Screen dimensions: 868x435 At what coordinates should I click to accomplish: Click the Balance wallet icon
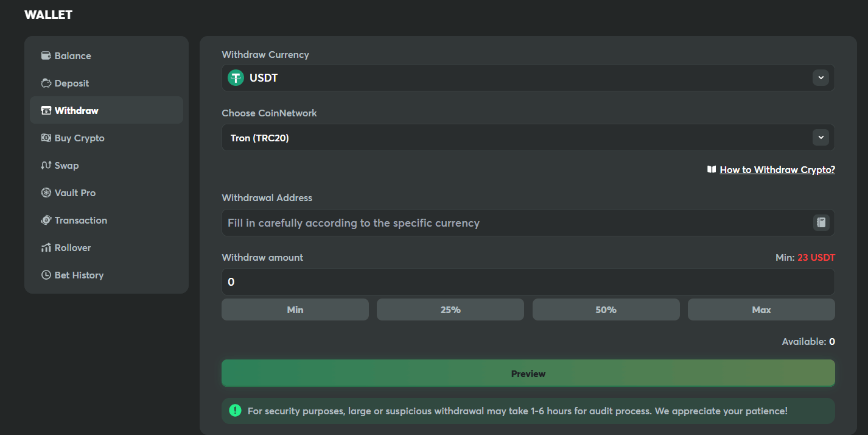click(x=46, y=55)
